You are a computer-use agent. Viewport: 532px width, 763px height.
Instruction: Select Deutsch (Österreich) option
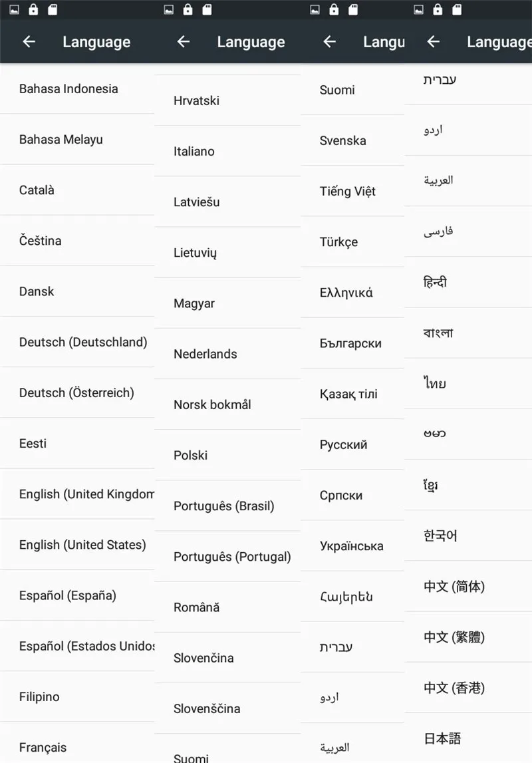point(77,392)
